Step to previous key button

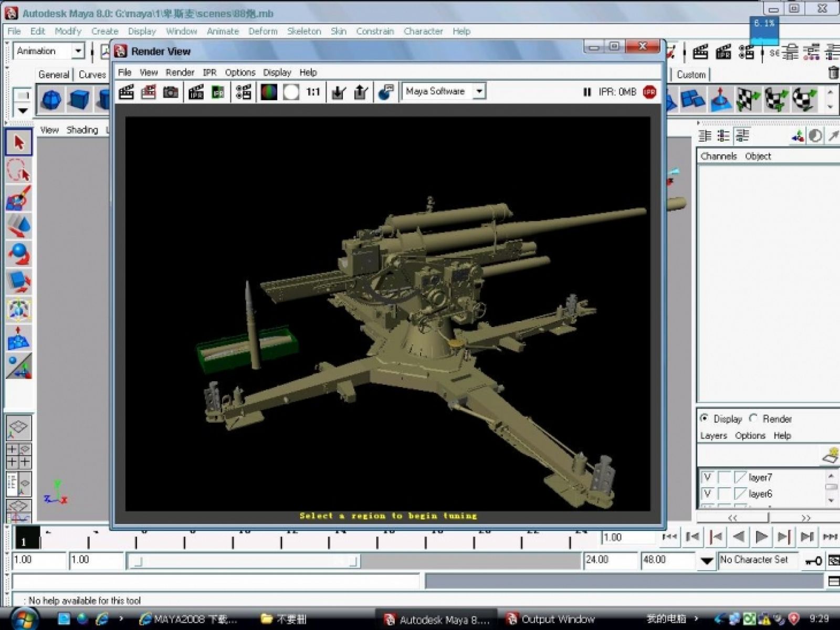(716, 537)
